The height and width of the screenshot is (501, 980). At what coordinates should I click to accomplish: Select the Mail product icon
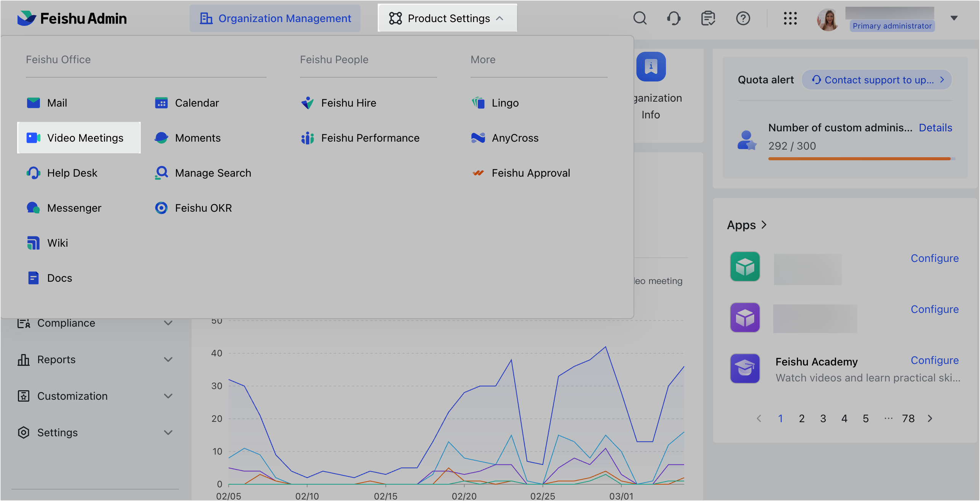pos(34,103)
